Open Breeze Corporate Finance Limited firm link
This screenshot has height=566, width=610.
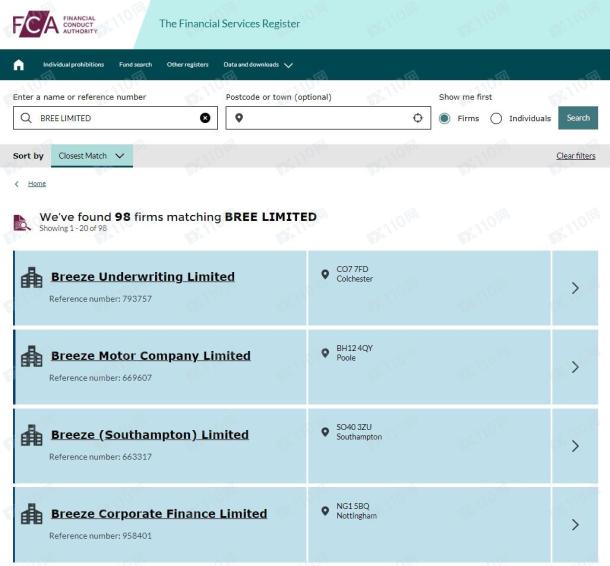pyautogui.click(x=159, y=513)
